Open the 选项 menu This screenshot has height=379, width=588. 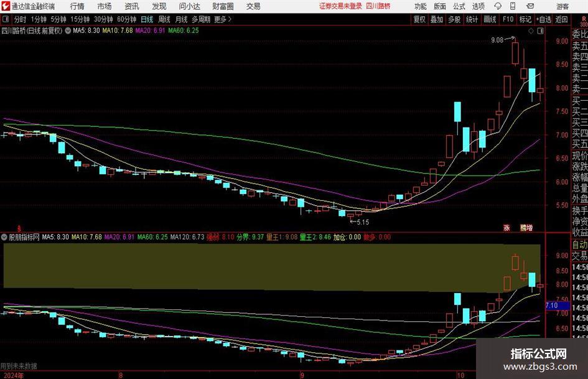click(478, 6)
